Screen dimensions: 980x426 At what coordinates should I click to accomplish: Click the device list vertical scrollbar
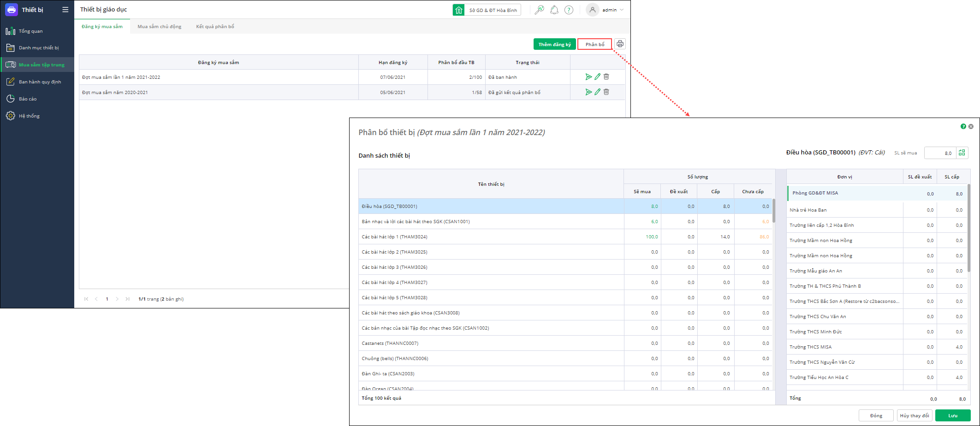tap(774, 210)
